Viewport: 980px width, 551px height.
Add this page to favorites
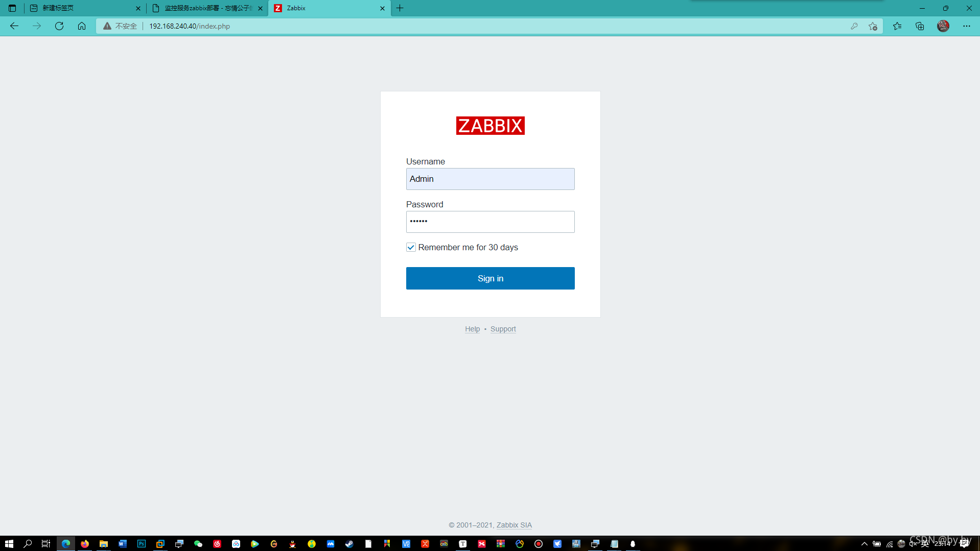[x=873, y=26]
